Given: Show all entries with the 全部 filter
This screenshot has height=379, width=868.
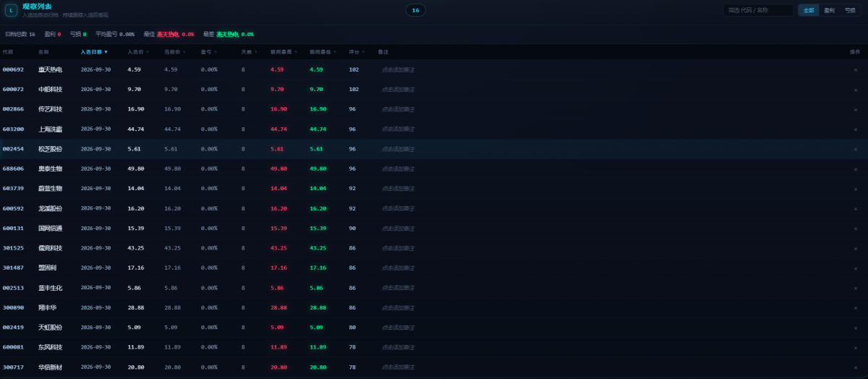Looking at the screenshot, I should tap(809, 10).
